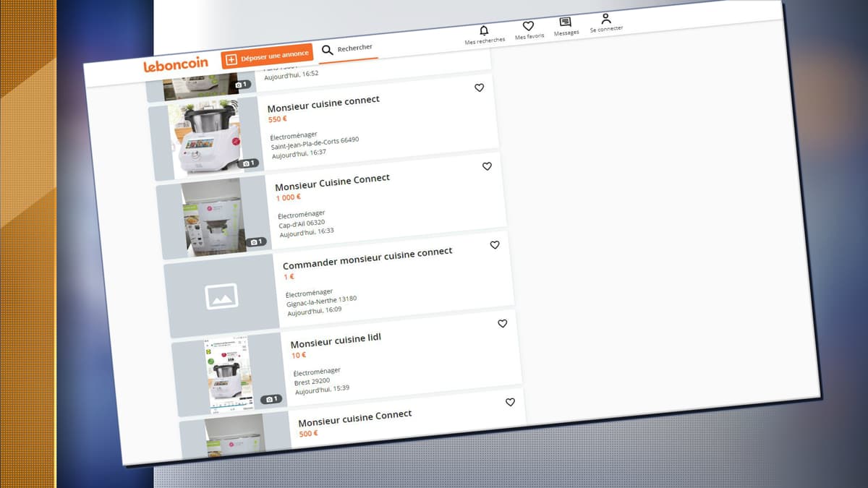Screen dimensions: 868x488
Task: Click the photo count badge on the 550 € listing
Action: (x=247, y=163)
